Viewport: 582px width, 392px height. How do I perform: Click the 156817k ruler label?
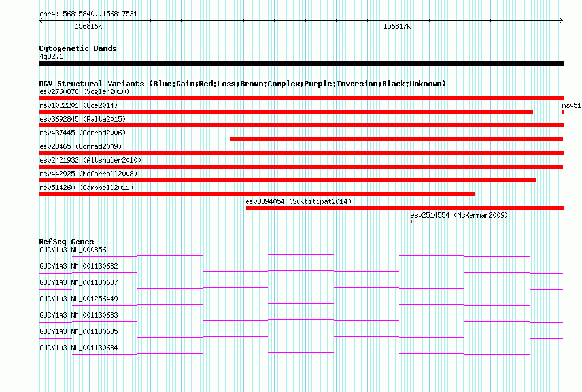point(397,26)
